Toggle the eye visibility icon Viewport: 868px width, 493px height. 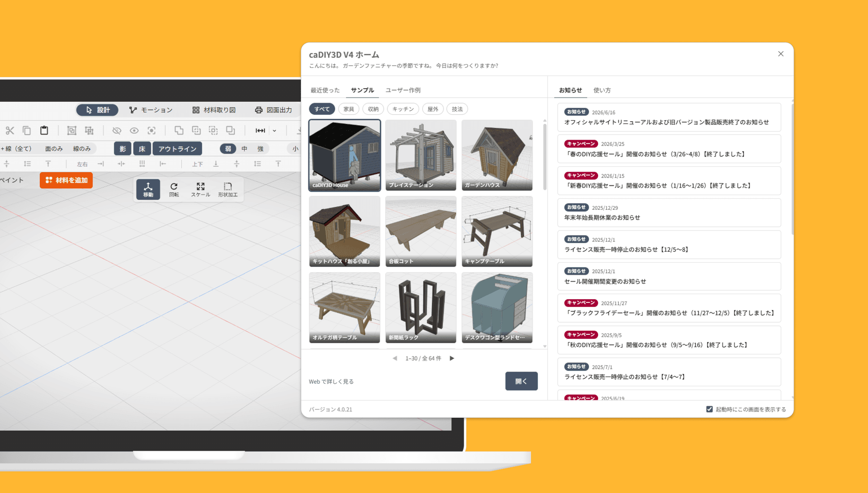pyautogui.click(x=134, y=131)
